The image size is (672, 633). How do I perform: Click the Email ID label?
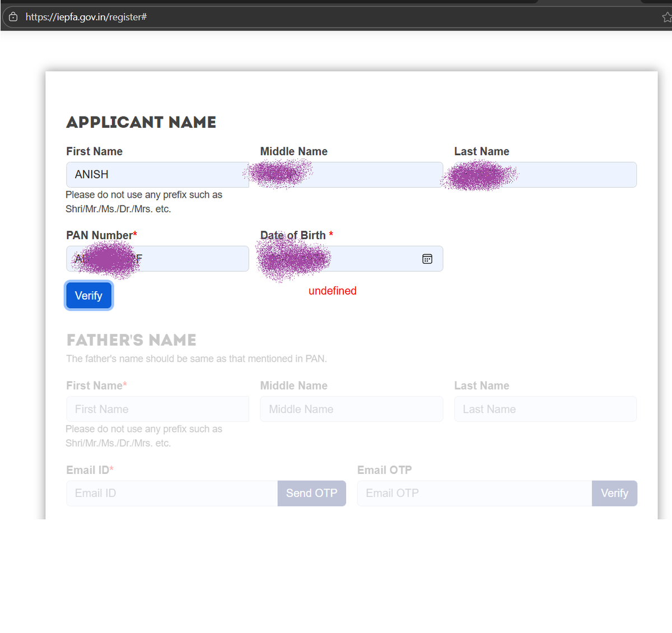90,470
